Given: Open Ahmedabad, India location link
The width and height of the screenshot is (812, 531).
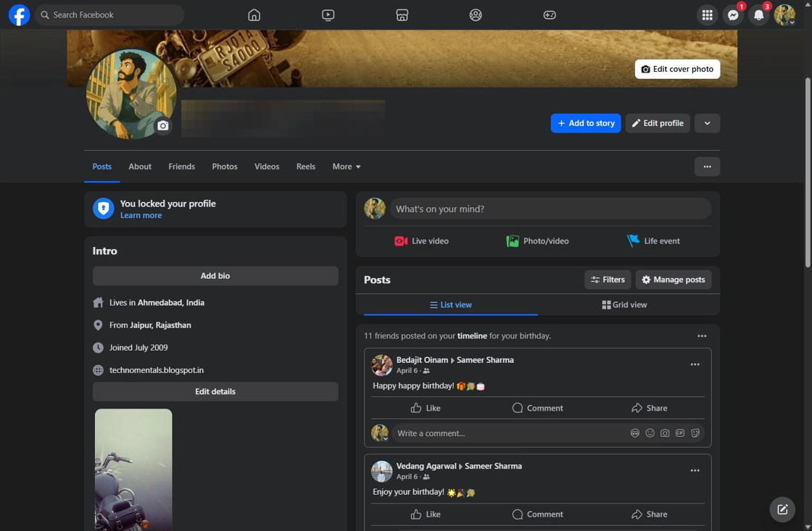Looking at the screenshot, I should click(x=171, y=303).
